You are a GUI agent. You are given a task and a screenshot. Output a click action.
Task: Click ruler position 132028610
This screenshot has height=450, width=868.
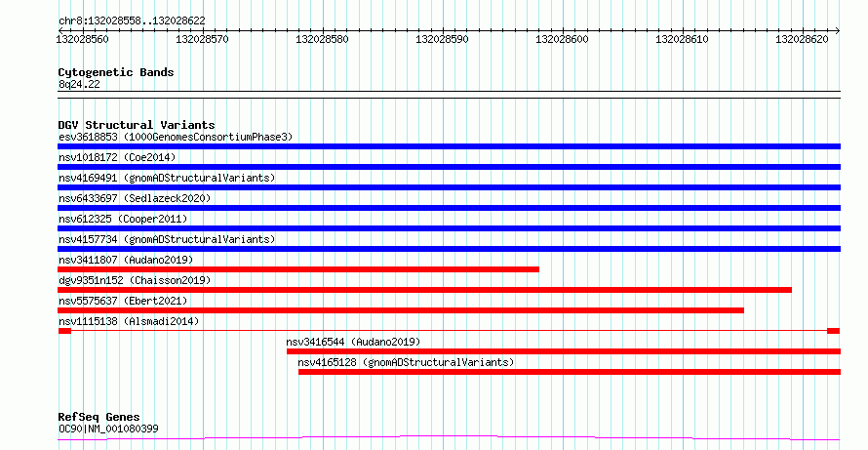[x=682, y=39]
